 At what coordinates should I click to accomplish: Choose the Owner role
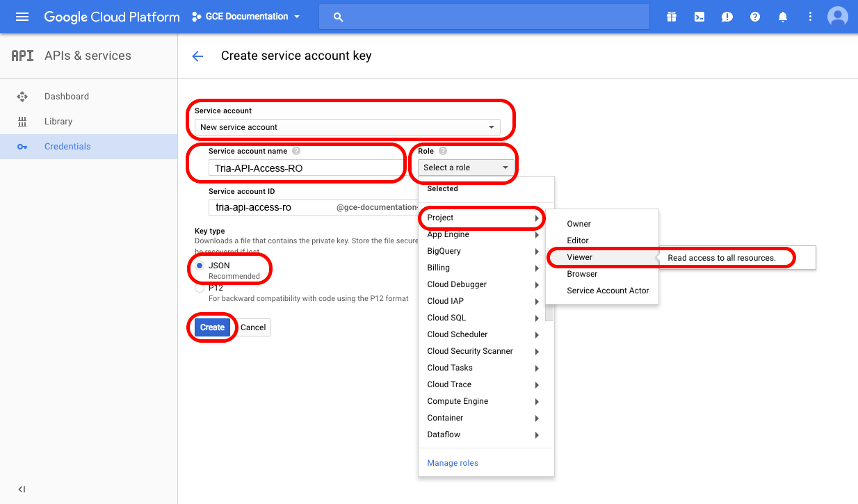tap(602, 224)
